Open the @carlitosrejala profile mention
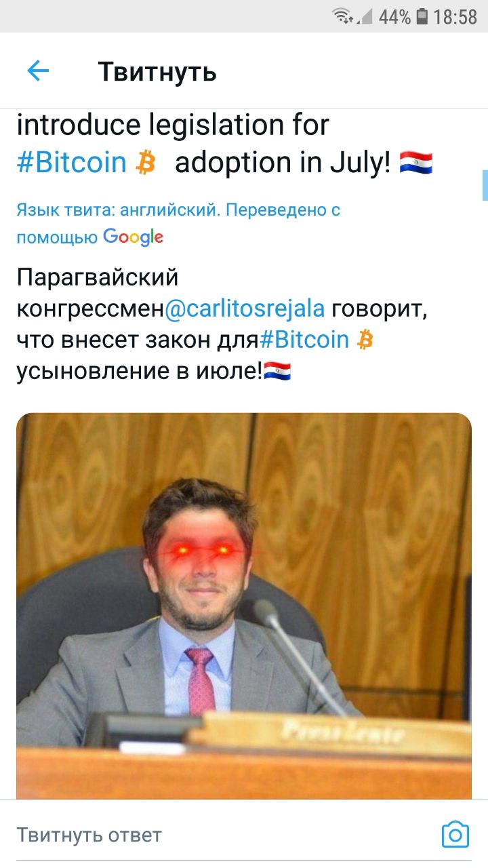The image size is (488, 868). tap(245, 309)
